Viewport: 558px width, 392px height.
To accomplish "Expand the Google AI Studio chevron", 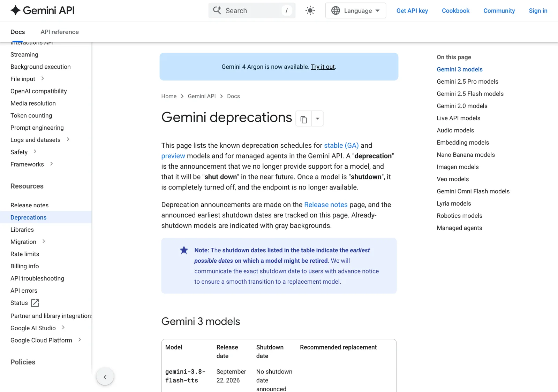I will coord(63,328).
